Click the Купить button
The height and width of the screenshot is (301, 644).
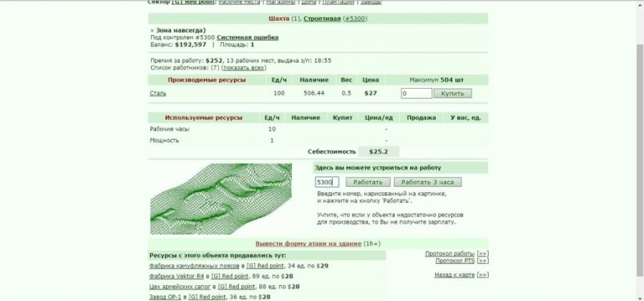[453, 93]
